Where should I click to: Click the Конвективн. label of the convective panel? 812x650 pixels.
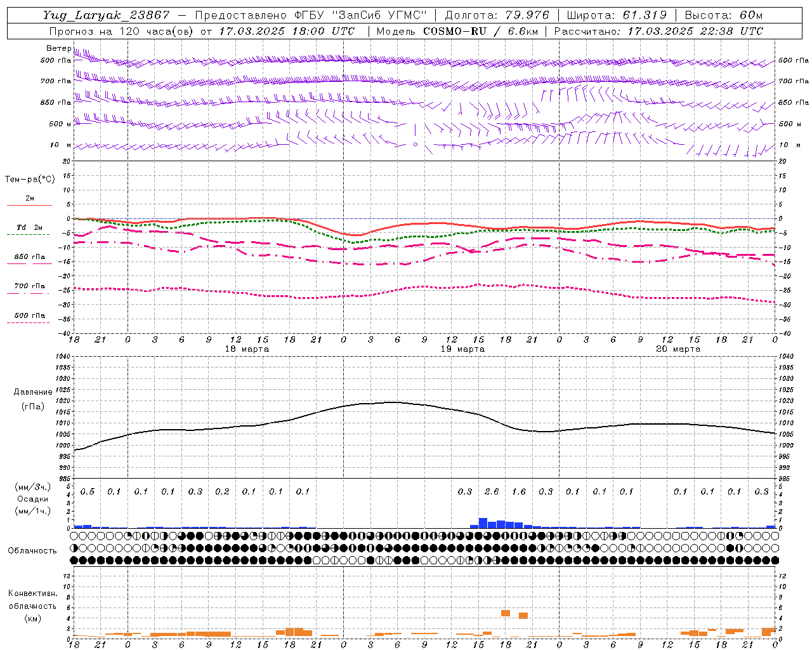(32, 594)
